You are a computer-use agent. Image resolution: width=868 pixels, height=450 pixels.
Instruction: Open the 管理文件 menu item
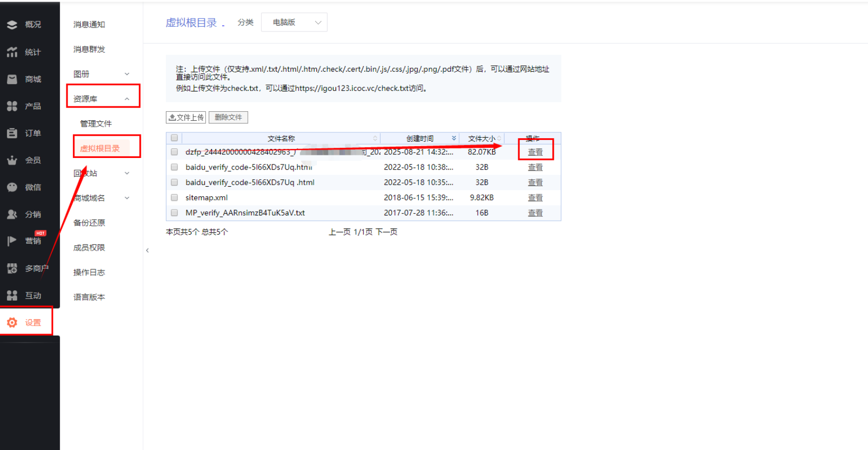[x=96, y=123]
